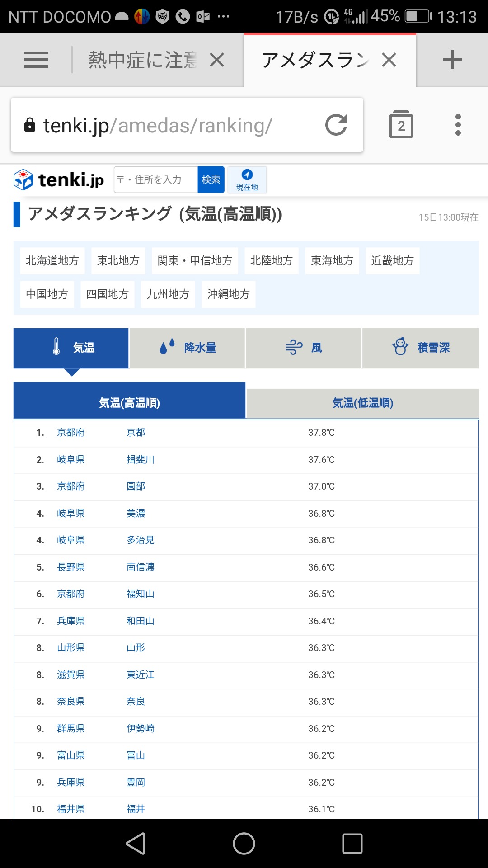
Task: Open the 美濃 station link
Action: [136, 514]
